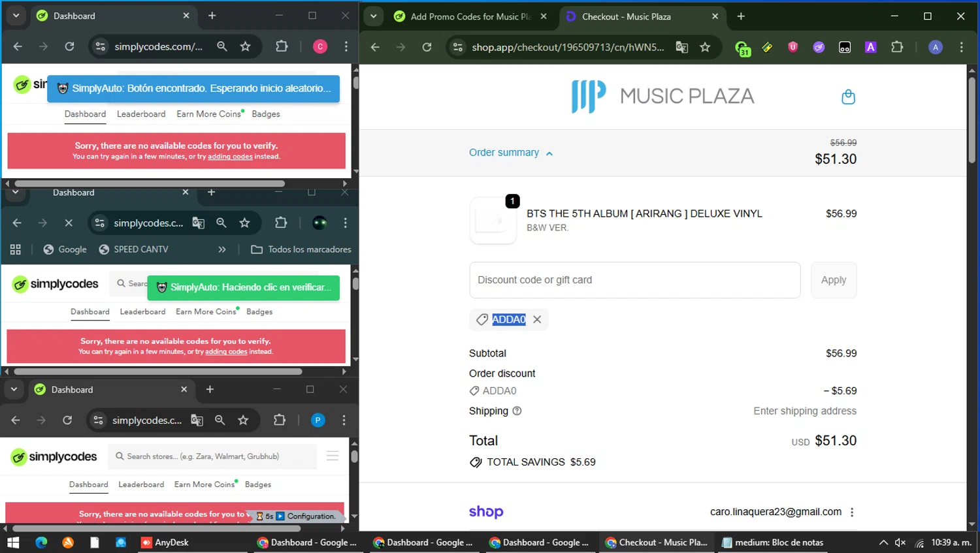Image resolution: width=980 pixels, height=553 pixels.
Task: Switch to the Add Promo Codes for Music Plaza tab
Action: 470,16
